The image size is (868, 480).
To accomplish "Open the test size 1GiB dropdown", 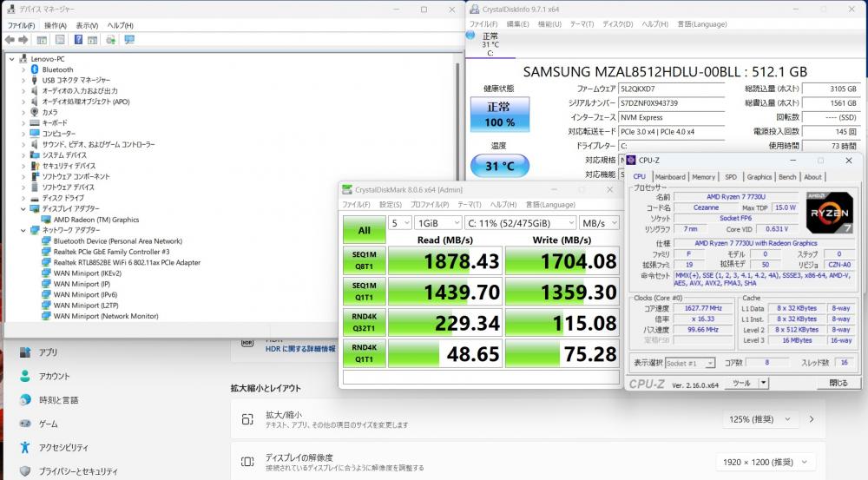I will point(437,222).
